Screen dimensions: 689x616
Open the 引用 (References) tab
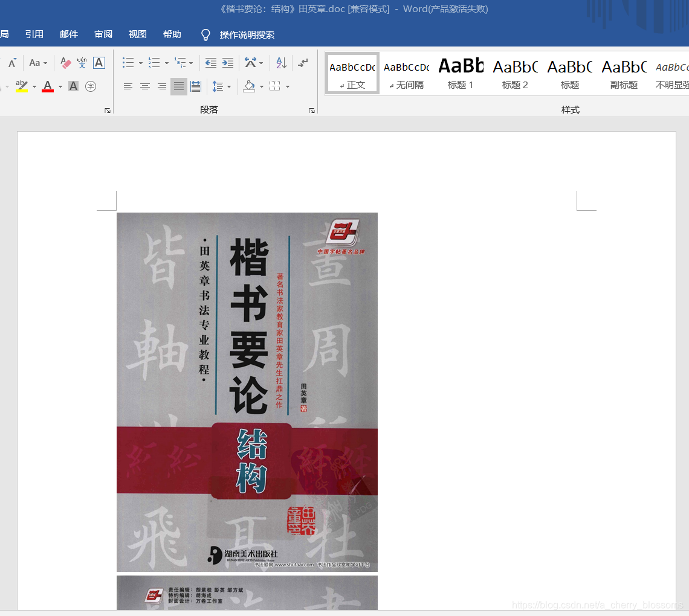(x=34, y=34)
